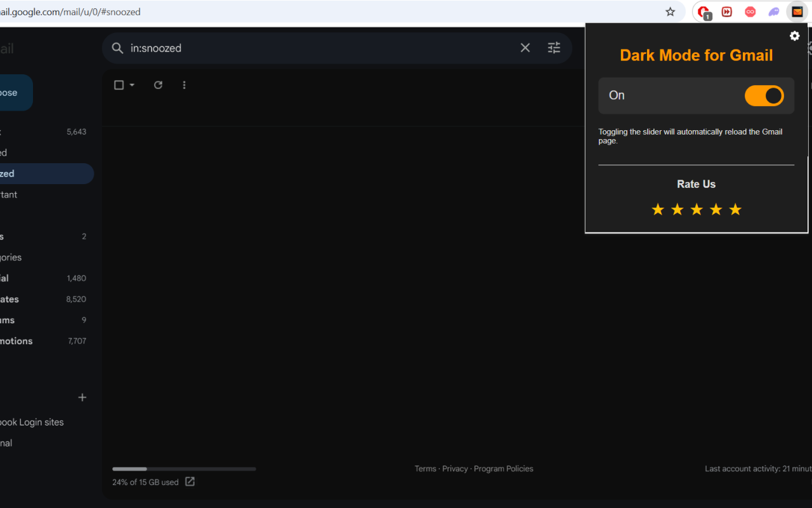This screenshot has width=812, height=508.
Task: View Gmail's Privacy policy link
Action: point(455,469)
